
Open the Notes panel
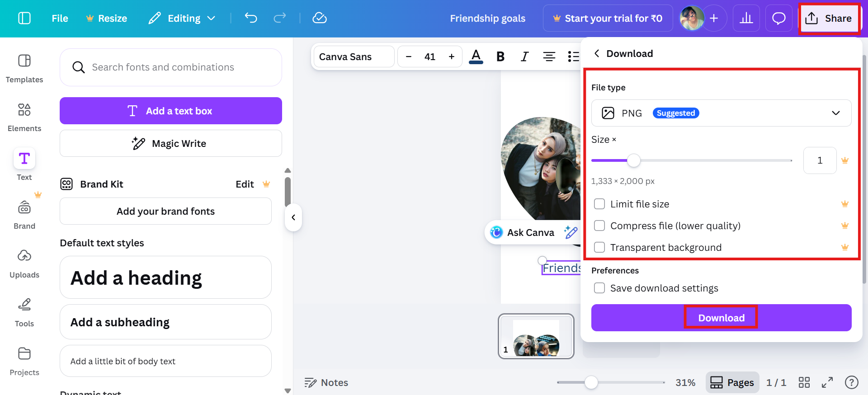pyautogui.click(x=326, y=382)
